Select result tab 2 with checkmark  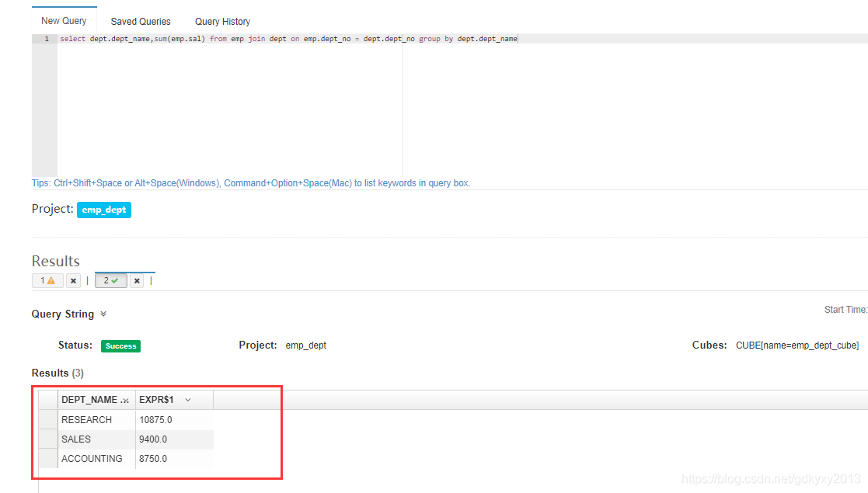pos(110,280)
